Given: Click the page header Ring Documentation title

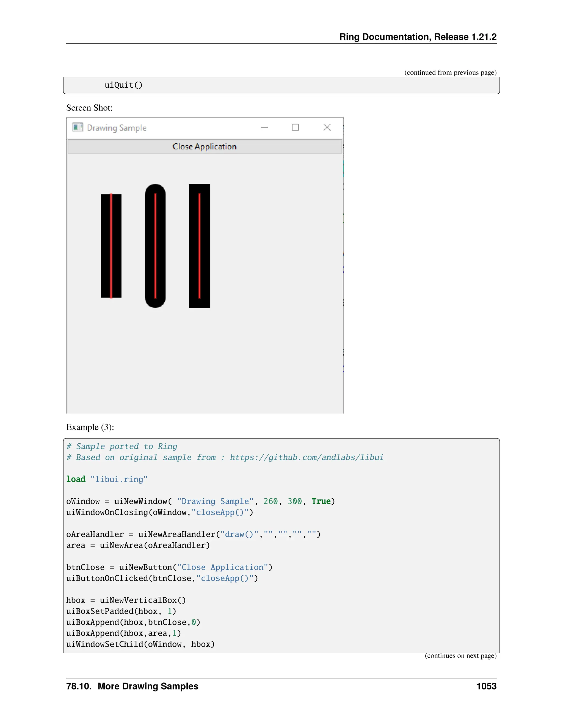Looking at the screenshot, I should click(418, 37).
